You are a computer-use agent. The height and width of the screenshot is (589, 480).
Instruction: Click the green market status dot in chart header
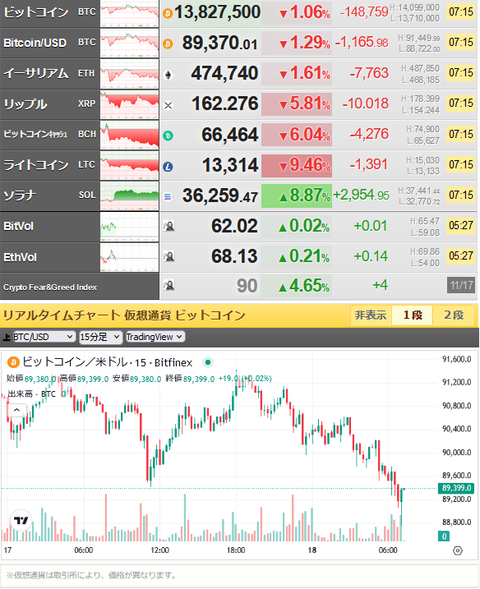click(208, 362)
